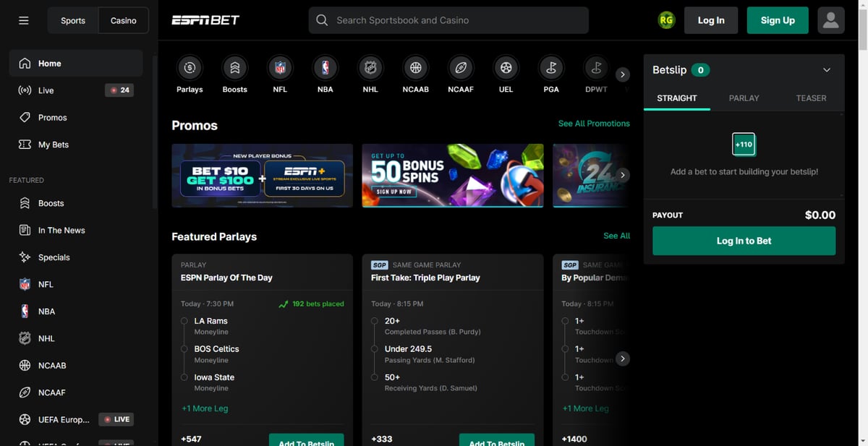
Task: Switch to the Sports toggle
Action: tap(73, 20)
